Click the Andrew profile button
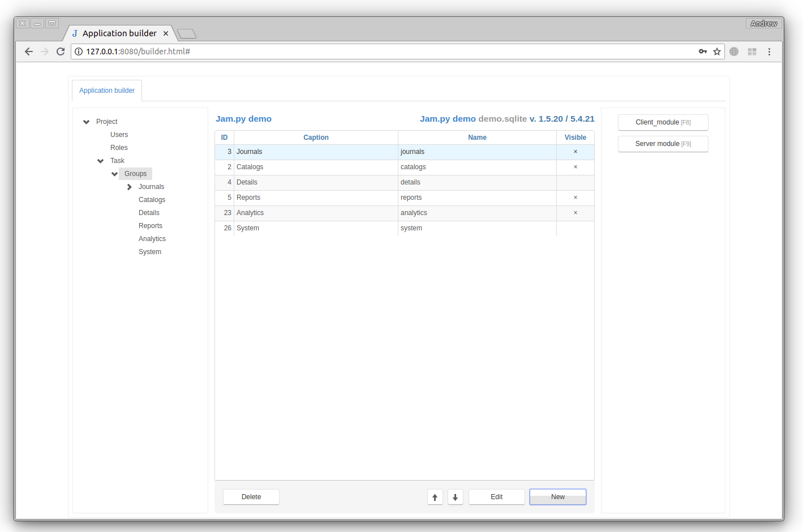This screenshot has height=532, width=803. [764, 23]
